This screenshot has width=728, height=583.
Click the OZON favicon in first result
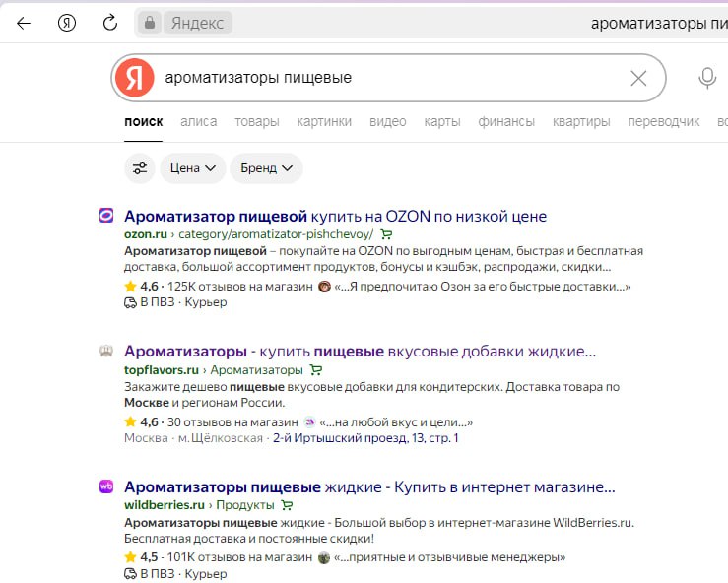(106, 216)
